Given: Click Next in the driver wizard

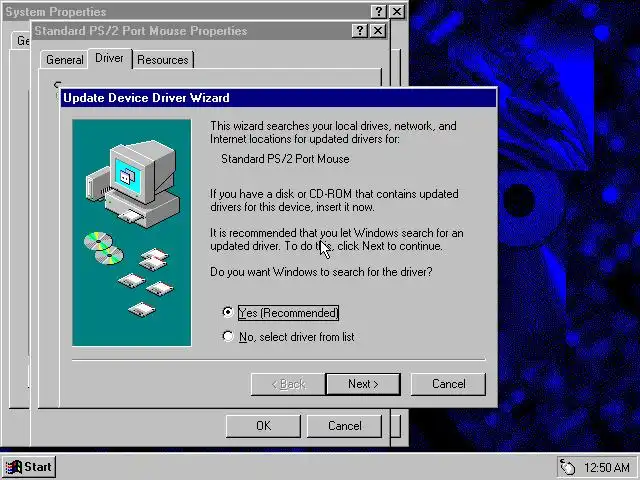Looking at the screenshot, I should (363, 384).
